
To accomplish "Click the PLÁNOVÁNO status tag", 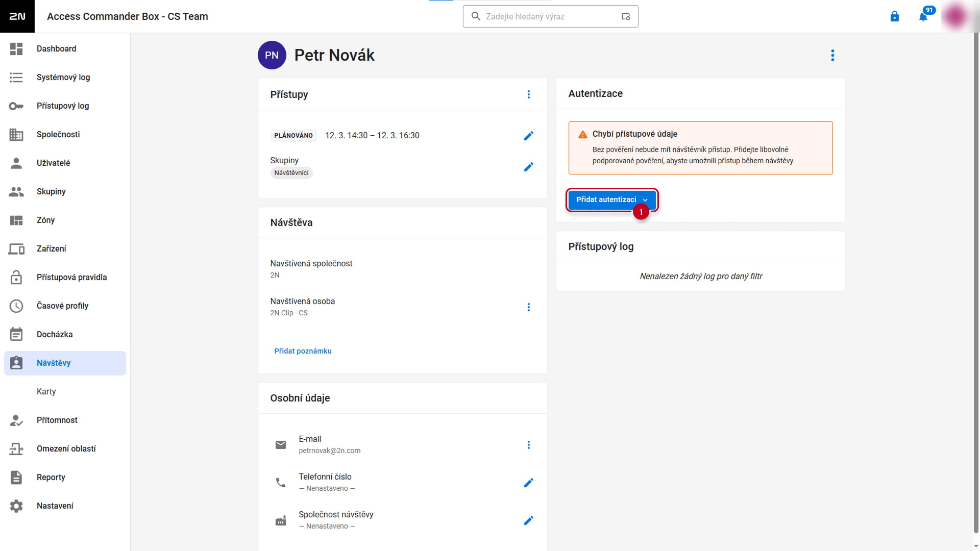I will 293,136.
